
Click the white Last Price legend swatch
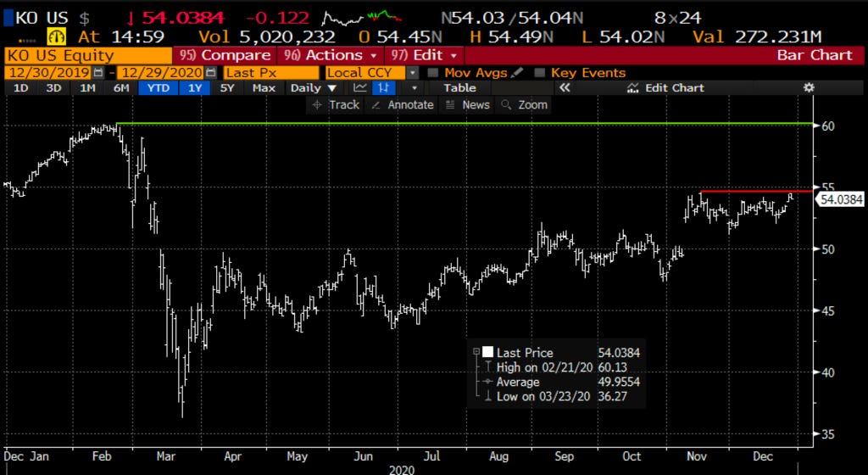(x=487, y=352)
